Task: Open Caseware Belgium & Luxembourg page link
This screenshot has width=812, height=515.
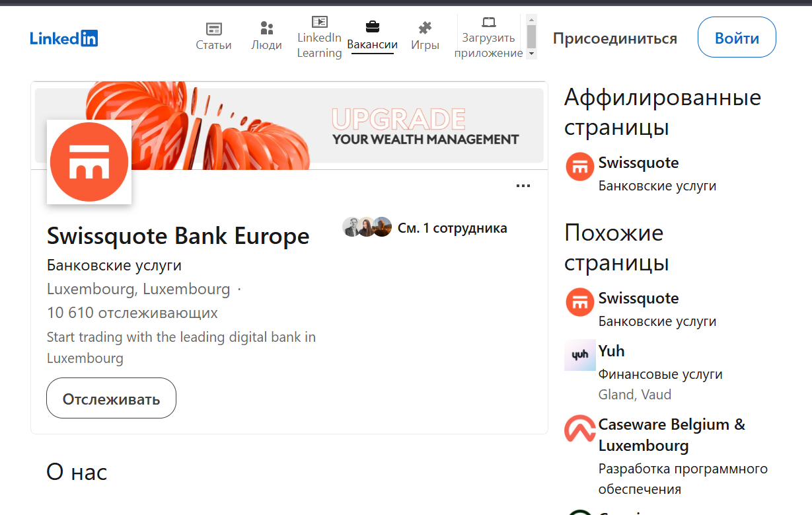Action: pos(672,434)
